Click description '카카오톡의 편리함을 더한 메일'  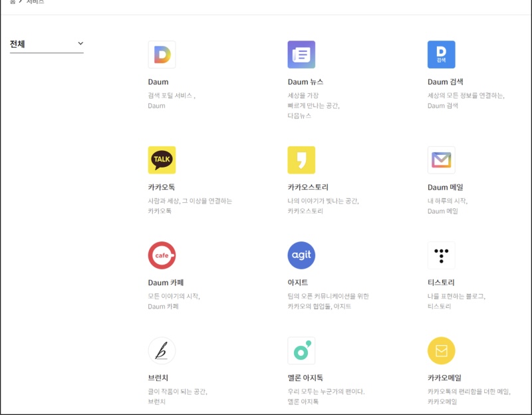469,392
